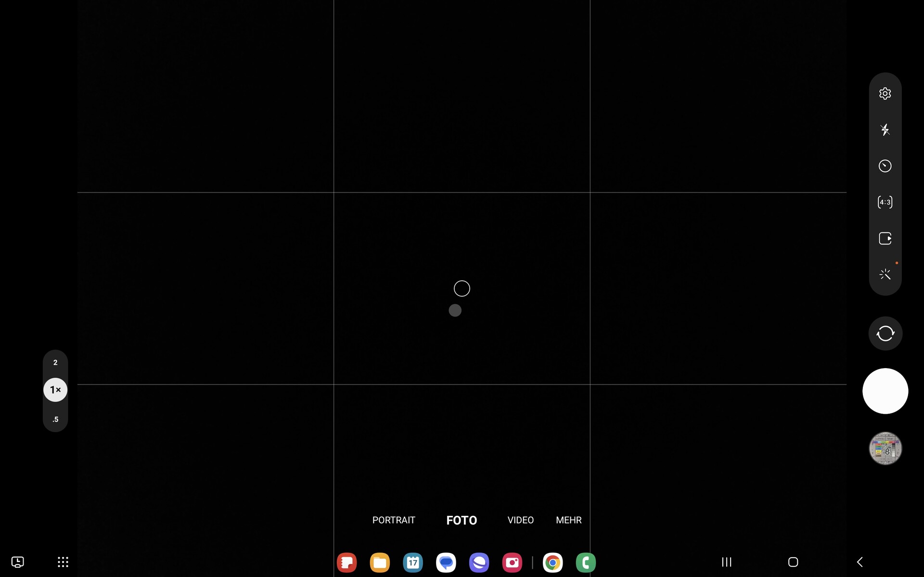Change the 4:3 aspect ratio
Viewport: 924px width, 577px height.
(885, 202)
